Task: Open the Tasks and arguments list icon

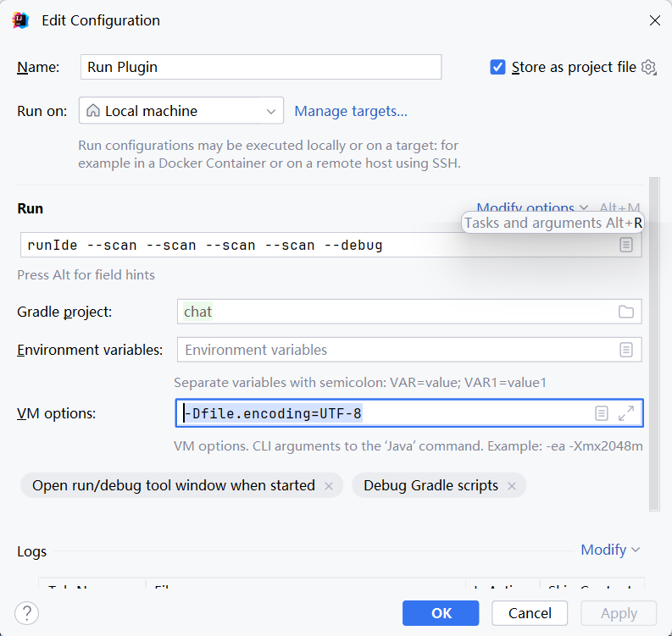Action: coord(625,245)
